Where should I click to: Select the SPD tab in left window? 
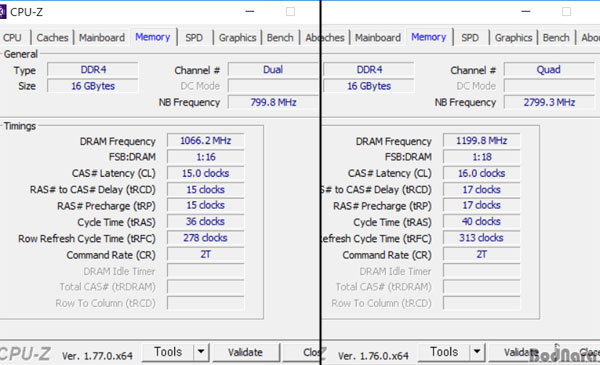pos(194,37)
